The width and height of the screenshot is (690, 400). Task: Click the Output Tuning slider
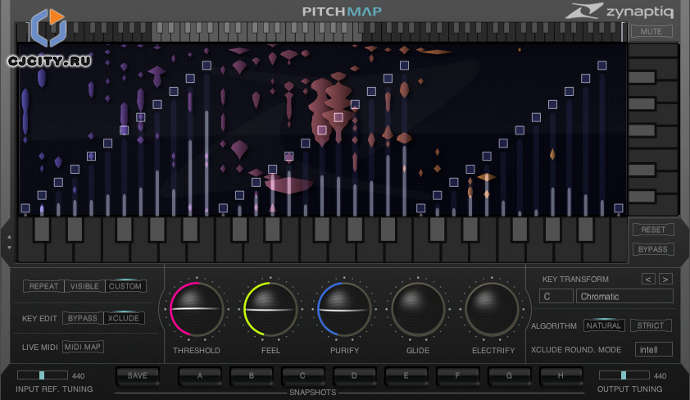pos(624,375)
